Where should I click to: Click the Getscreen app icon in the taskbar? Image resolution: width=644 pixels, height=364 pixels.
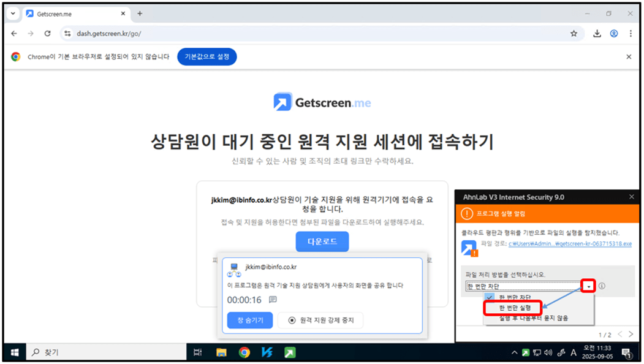289,352
